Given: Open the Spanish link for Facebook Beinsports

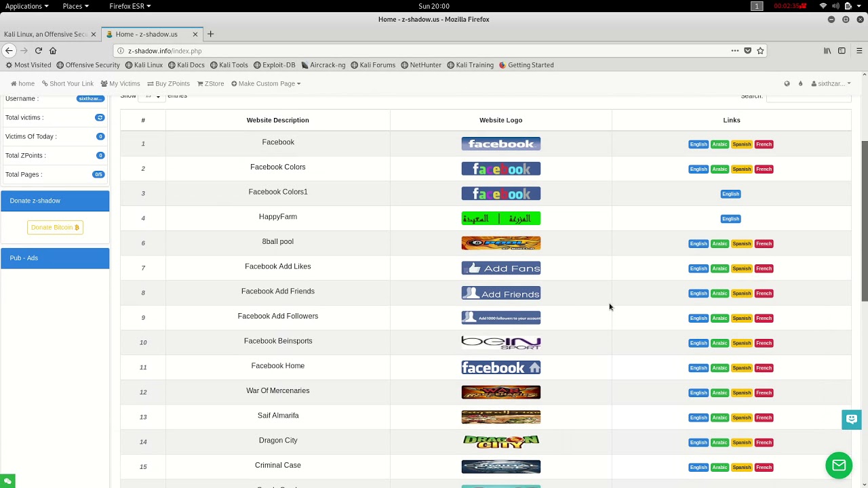Looking at the screenshot, I should tap(741, 343).
